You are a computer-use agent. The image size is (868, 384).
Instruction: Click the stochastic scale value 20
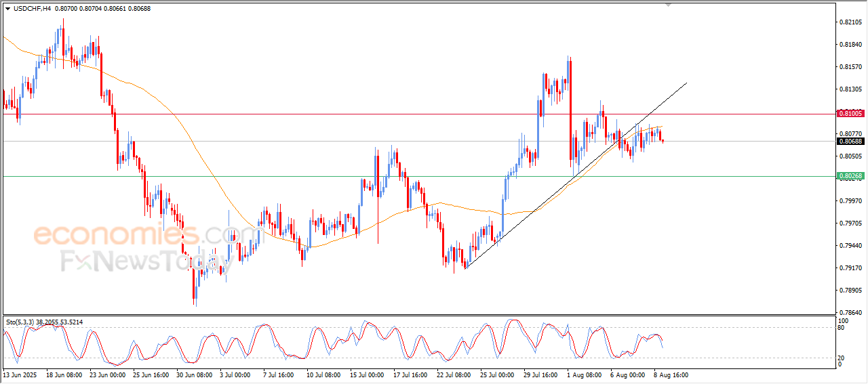[842, 357]
